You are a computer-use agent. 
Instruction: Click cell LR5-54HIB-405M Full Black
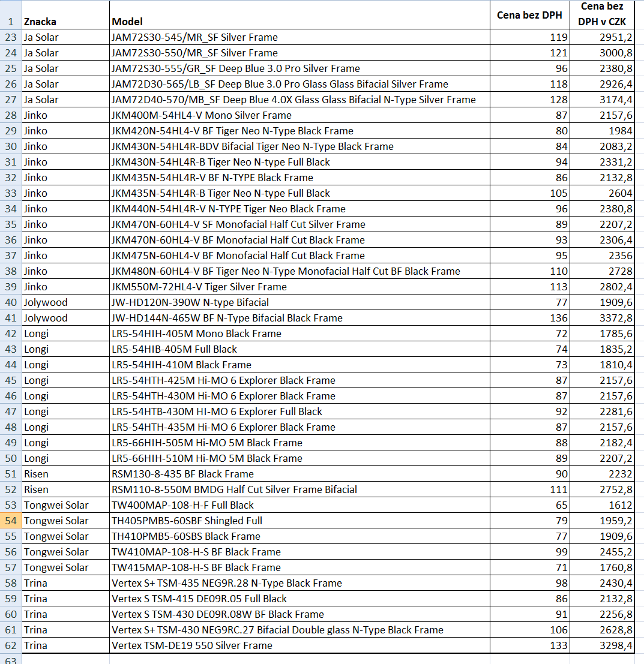[299, 349]
